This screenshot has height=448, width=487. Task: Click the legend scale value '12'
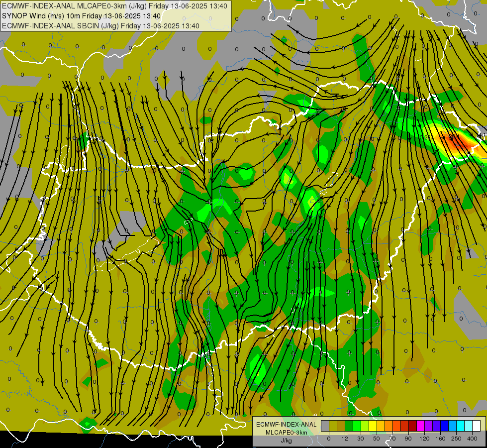(345, 439)
